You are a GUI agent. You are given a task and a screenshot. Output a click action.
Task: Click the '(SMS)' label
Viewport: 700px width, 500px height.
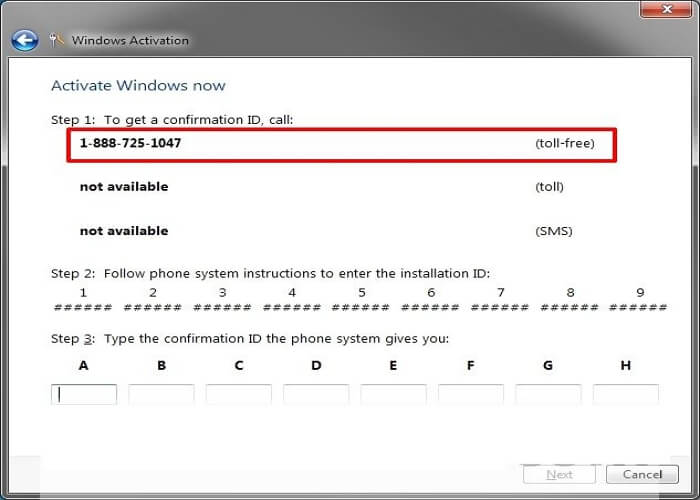click(554, 231)
